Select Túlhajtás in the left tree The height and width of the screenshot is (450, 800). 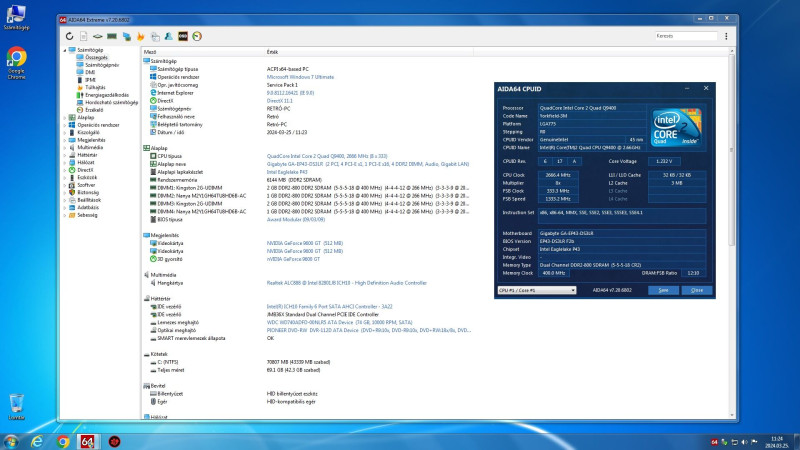95,87
